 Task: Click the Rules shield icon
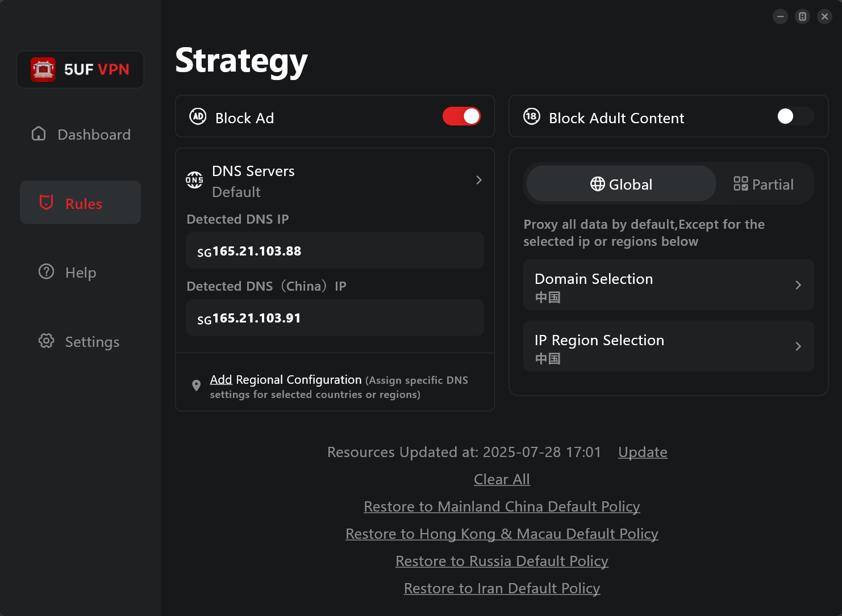click(x=46, y=203)
